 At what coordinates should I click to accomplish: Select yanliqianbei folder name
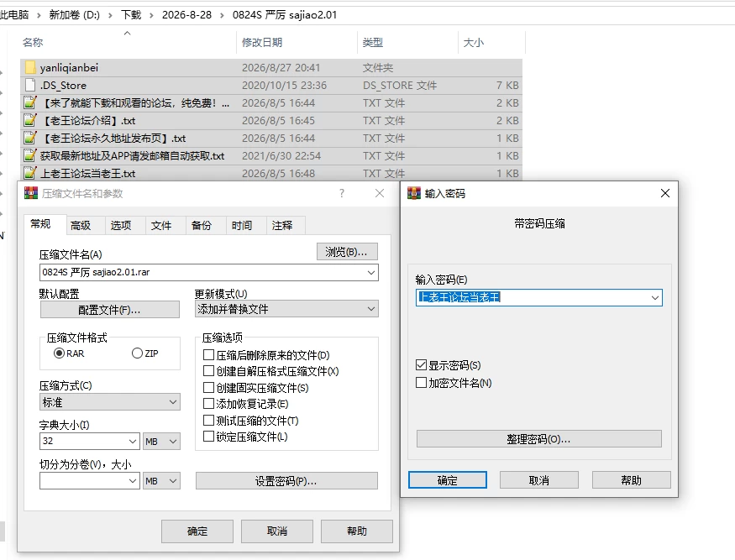[x=70, y=67]
